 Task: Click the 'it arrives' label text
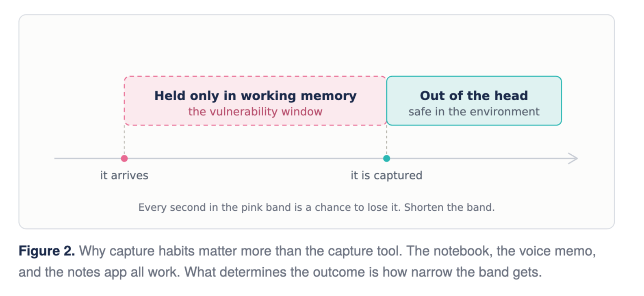coord(124,175)
